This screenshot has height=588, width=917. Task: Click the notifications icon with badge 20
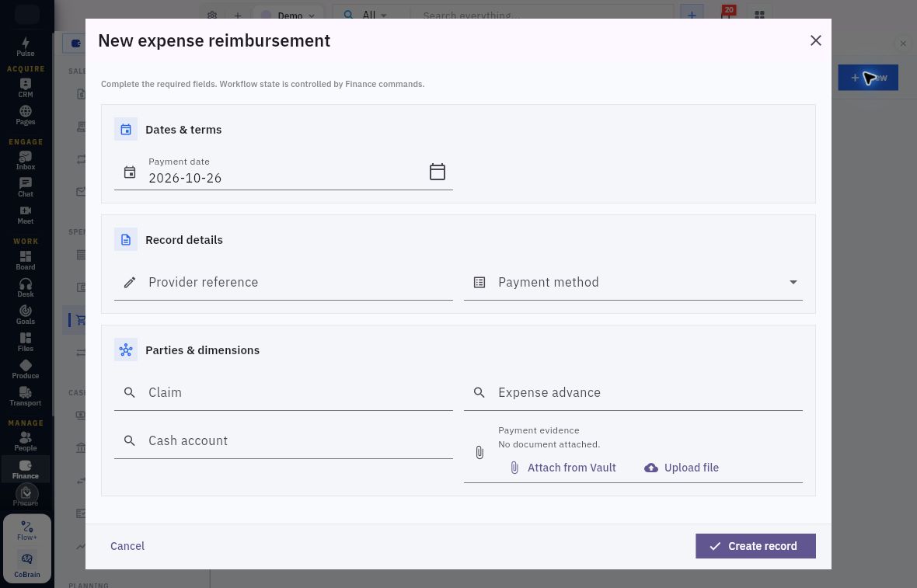click(727, 14)
